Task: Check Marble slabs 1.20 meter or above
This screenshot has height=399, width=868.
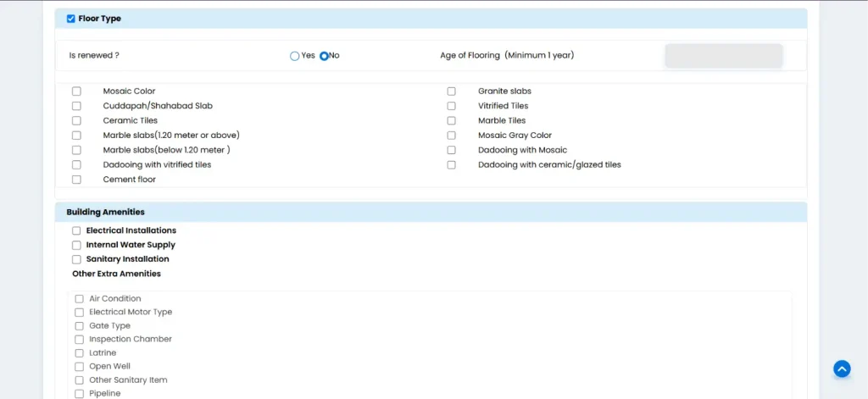Action: [x=76, y=135]
